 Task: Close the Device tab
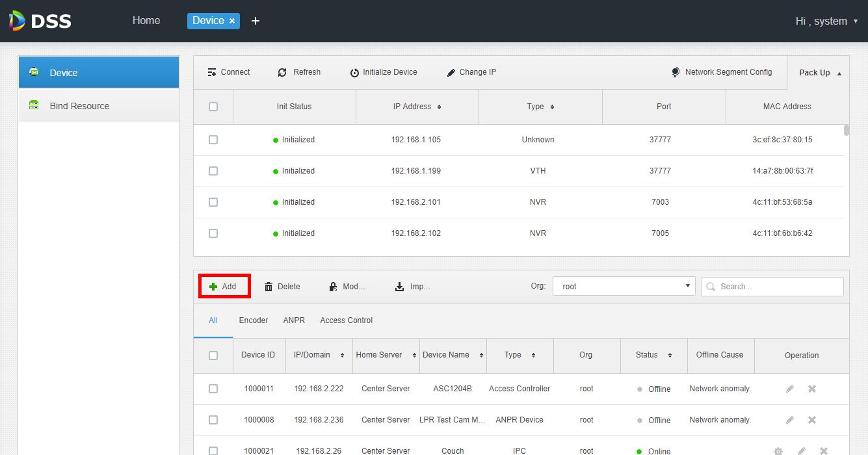tap(232, 21)
